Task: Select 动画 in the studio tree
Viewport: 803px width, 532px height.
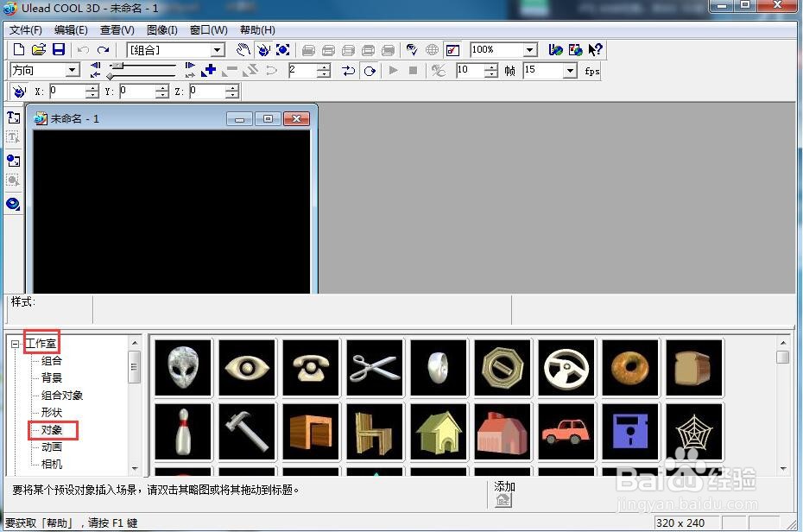Action: tap(52, 447)
